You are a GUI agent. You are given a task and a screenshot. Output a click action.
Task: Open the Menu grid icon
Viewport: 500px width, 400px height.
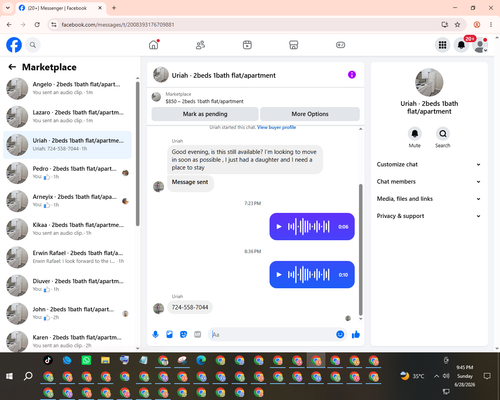tap(442, 45)
